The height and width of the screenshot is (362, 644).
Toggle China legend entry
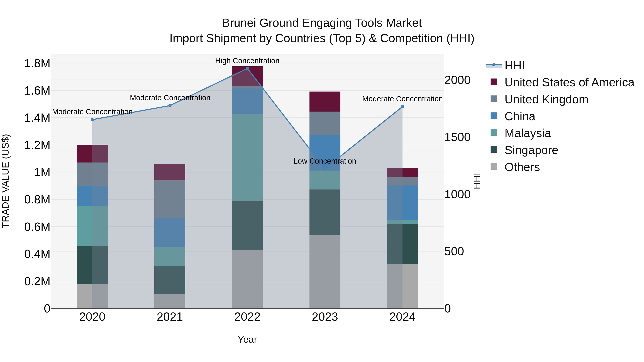[513, 116]
